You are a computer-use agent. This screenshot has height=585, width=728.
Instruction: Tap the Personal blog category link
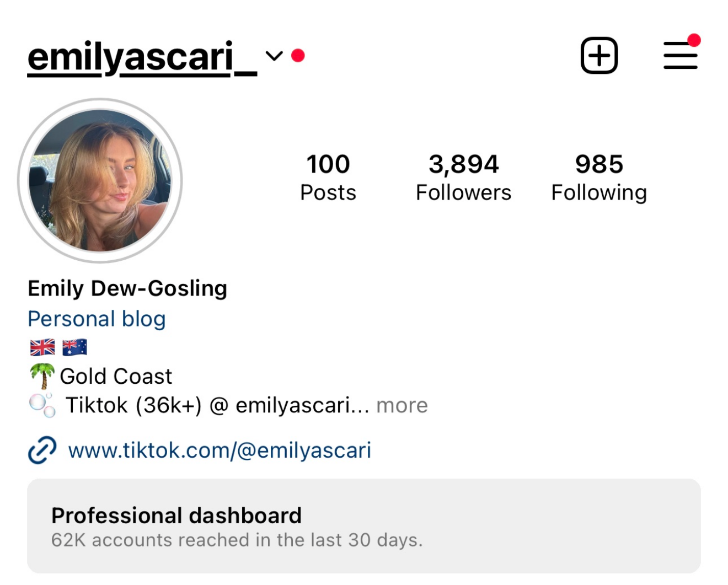pyautogui.click(x=97, y=319)
